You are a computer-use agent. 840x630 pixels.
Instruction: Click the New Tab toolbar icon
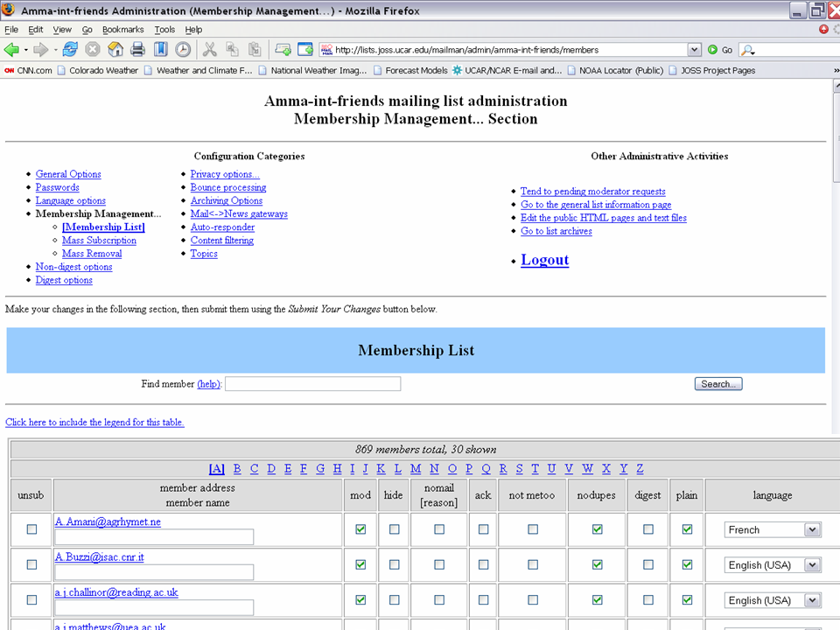coord(283,50)
